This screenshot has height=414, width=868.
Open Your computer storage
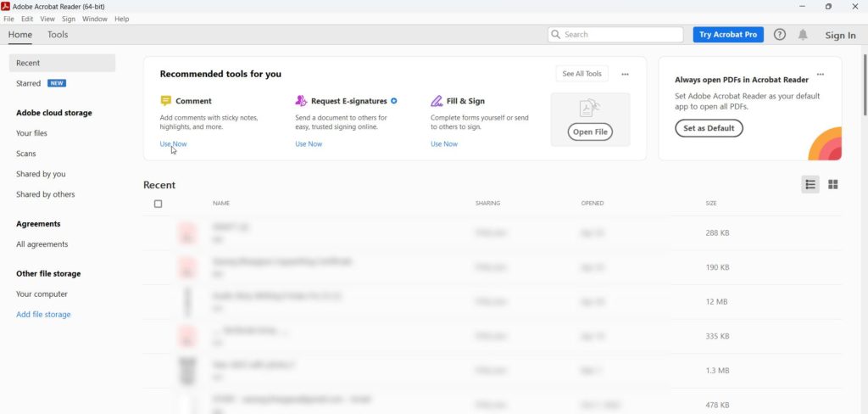[42, 294]
